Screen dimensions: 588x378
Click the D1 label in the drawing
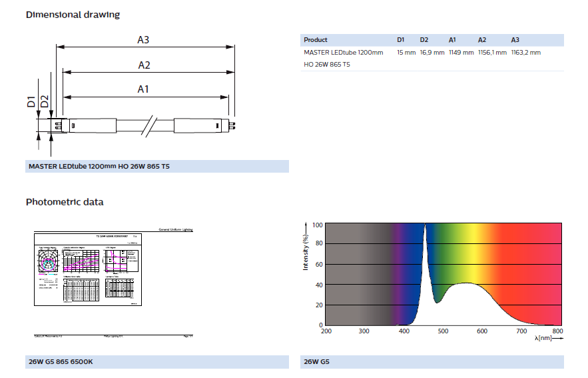point(31,101)
